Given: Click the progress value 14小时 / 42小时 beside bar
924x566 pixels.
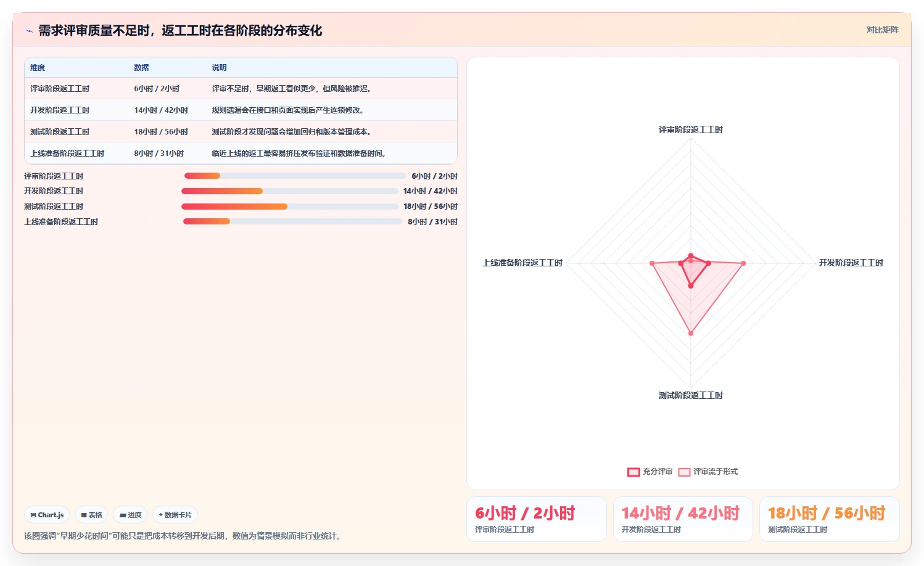Looking at the screenshot, I should [431, 191].
